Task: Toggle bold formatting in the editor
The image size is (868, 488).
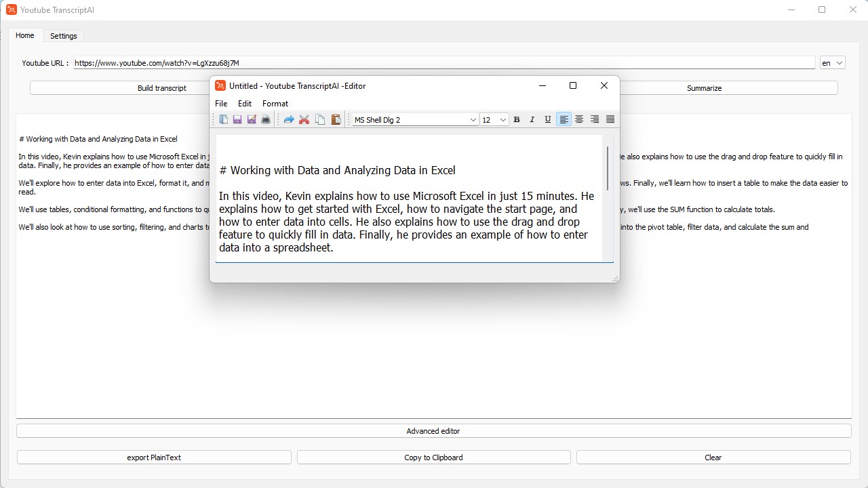Action: (x=517, y=120)
